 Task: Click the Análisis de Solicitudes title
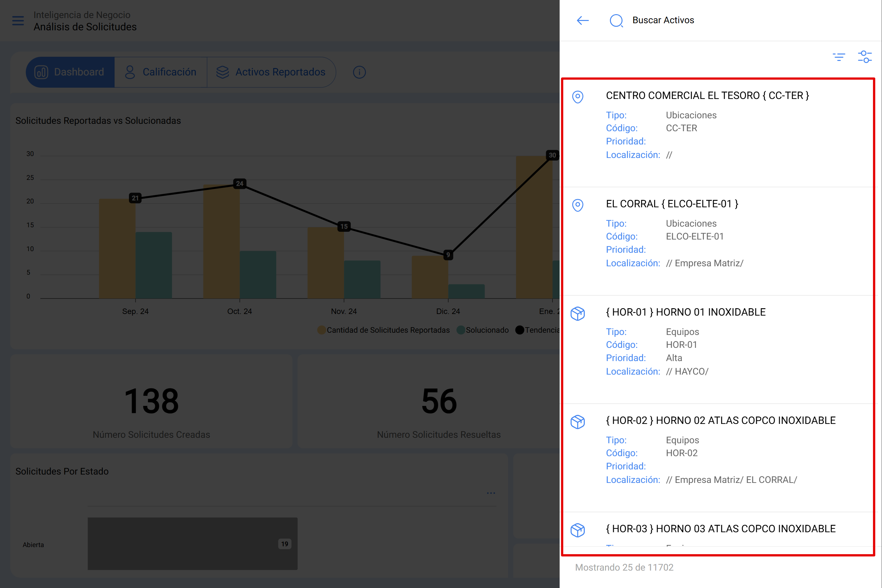click(x=85, y=27)
